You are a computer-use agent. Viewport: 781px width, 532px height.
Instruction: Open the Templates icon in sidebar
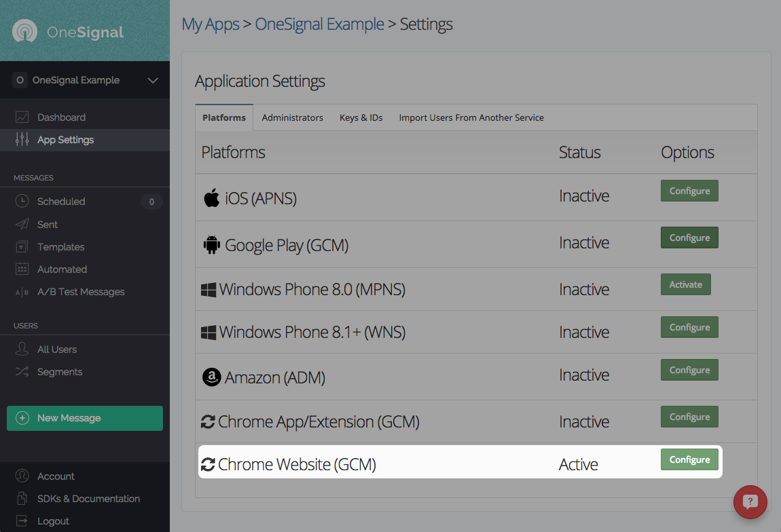[22, 247]
